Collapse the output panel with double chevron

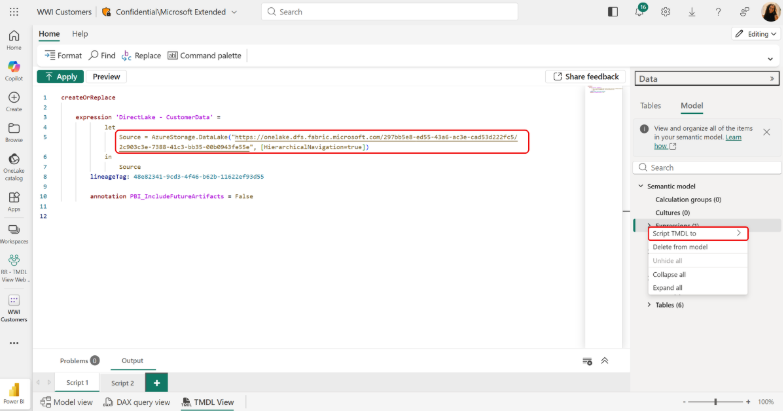604,361
